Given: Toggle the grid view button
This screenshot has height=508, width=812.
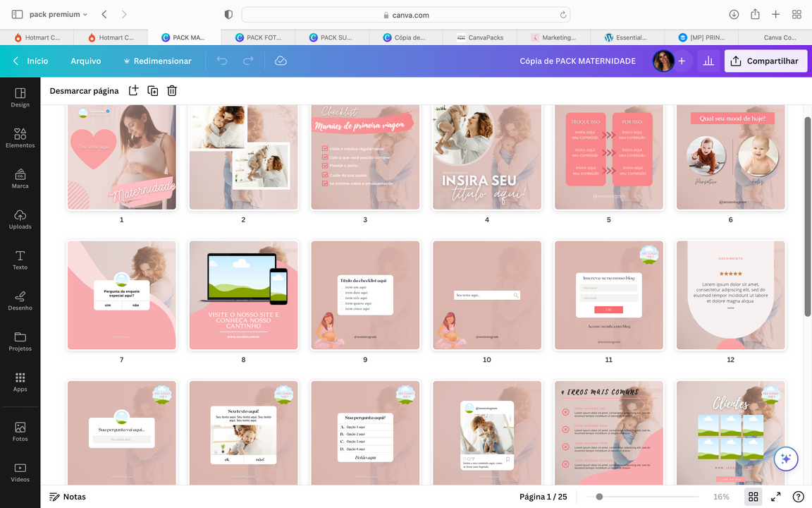Looking at the screenshot, I should click(x=753, y=497).
